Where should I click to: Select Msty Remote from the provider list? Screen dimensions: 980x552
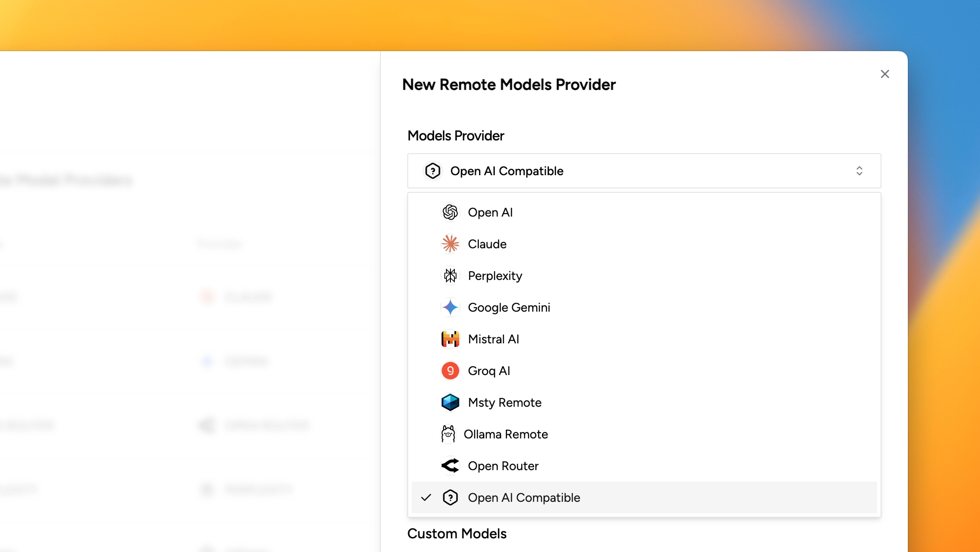[x=505, y=402]
